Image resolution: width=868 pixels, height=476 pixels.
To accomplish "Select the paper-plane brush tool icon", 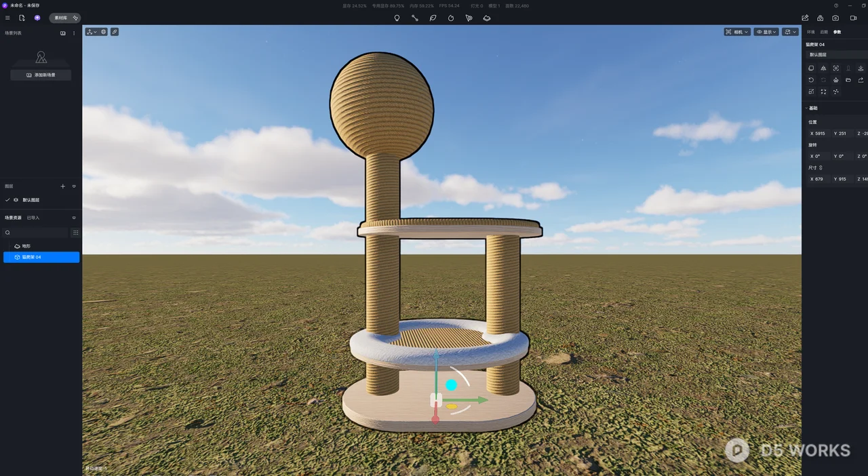I will (x=469, y=18).
